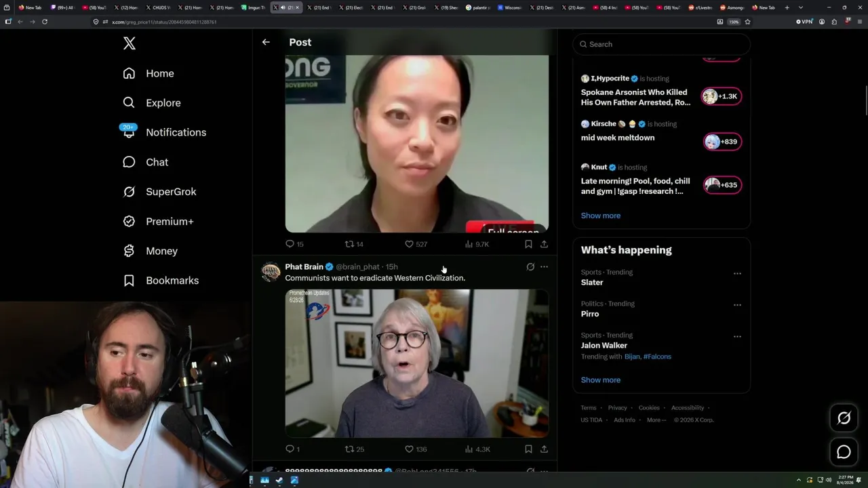Open the Terms footer link
The width and height of the screenshot is (868, 488).
tap(589, 408)
